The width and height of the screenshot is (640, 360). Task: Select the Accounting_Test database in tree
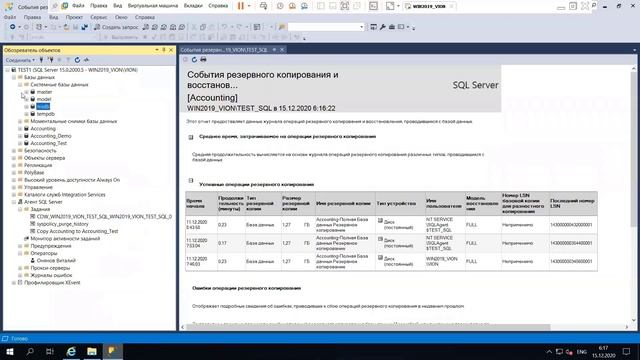49,143
